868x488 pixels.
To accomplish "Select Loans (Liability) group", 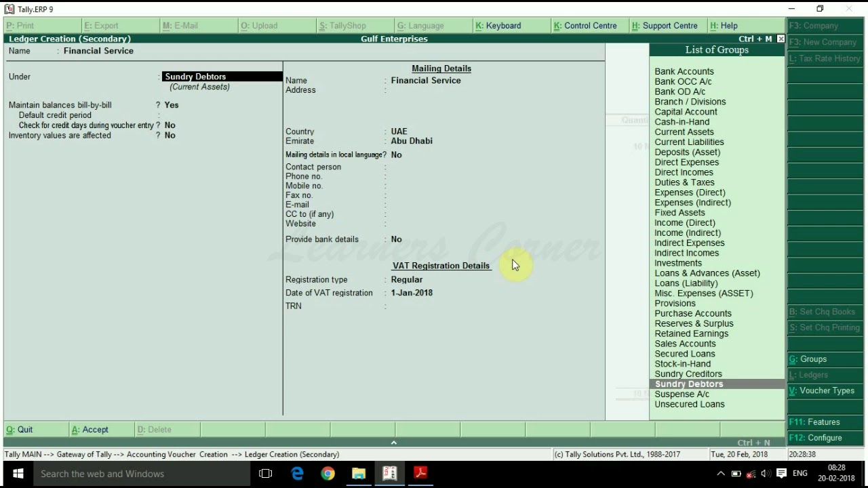I will (x=686, y=283).
